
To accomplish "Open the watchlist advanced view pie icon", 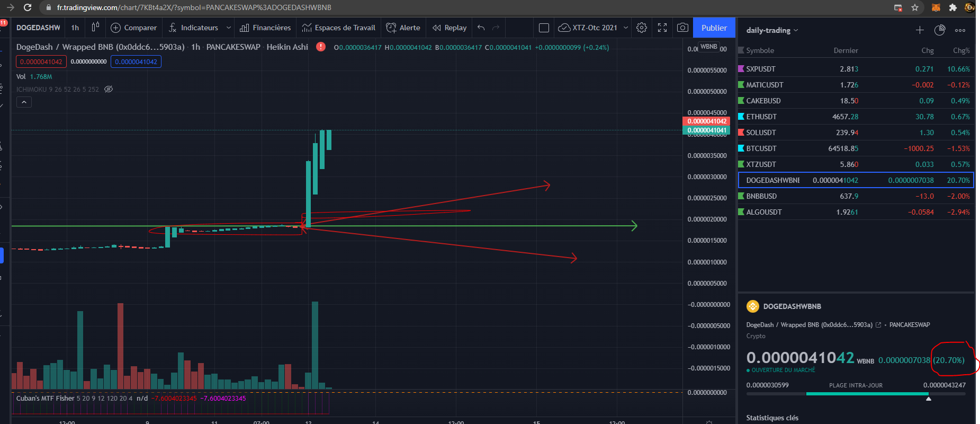I will coord(940,30).
